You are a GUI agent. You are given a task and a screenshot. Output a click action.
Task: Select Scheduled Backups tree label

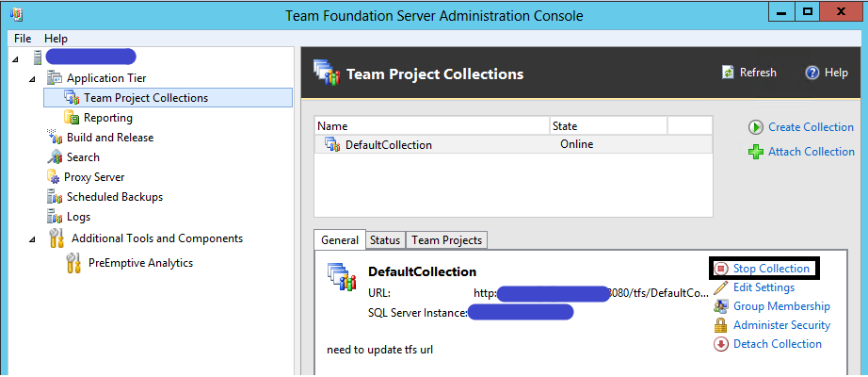[115, 197]
